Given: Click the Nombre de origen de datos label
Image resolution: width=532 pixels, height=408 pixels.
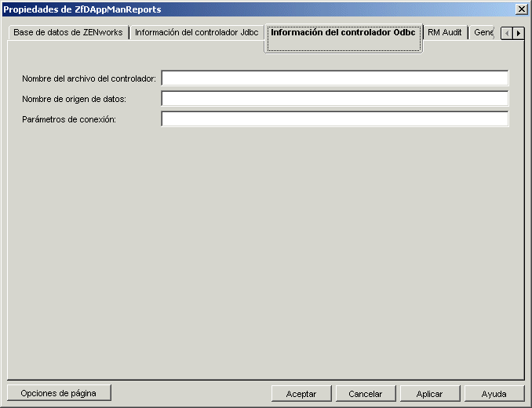Looking at the screenshot, I should coord(74,99).
